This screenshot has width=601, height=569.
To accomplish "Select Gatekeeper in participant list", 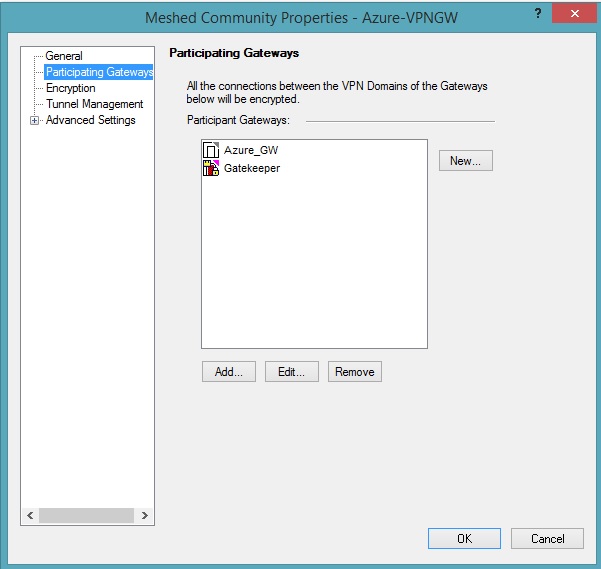I will pos(252,168).
